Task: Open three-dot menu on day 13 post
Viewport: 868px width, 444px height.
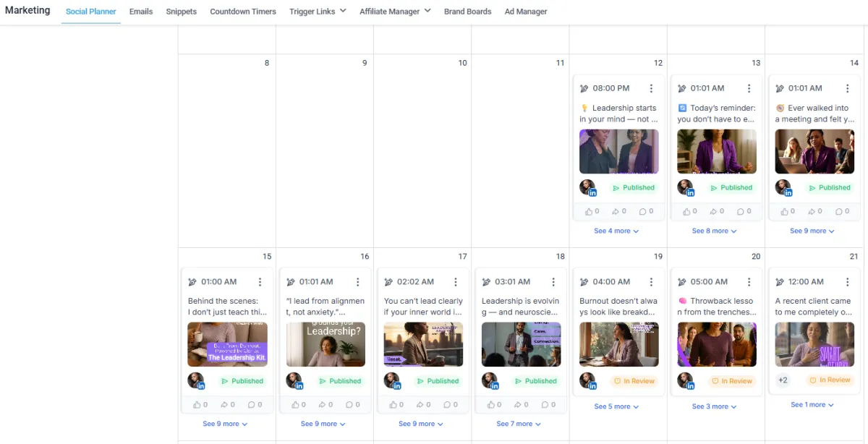Action: (749, 88)
